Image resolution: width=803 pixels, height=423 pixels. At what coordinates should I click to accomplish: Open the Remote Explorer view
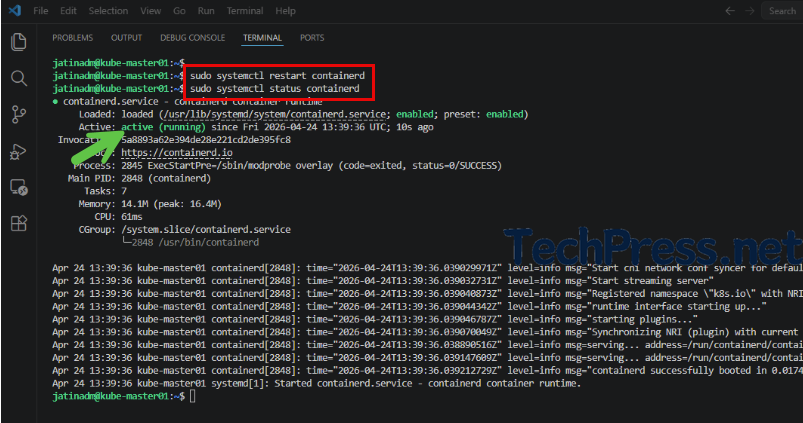pyautogui.click(x=19, y=187)
